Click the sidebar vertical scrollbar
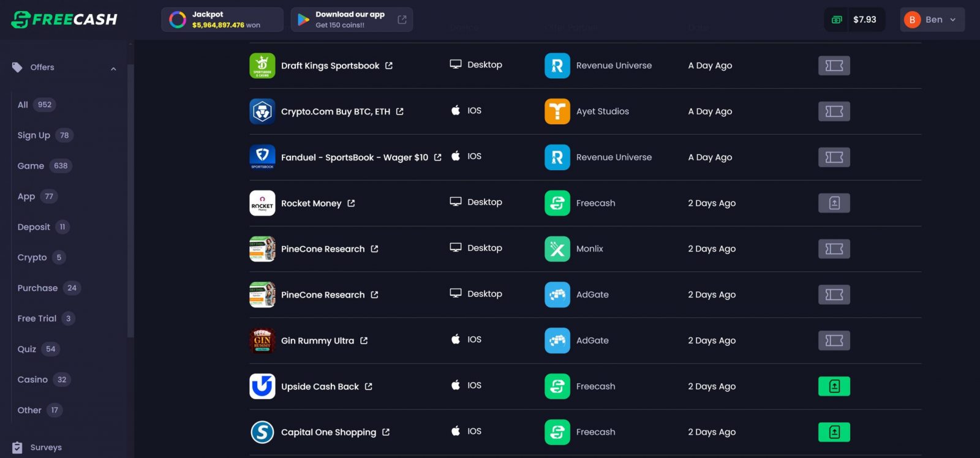This screenshot has height=458, width=980. [130, 201]
